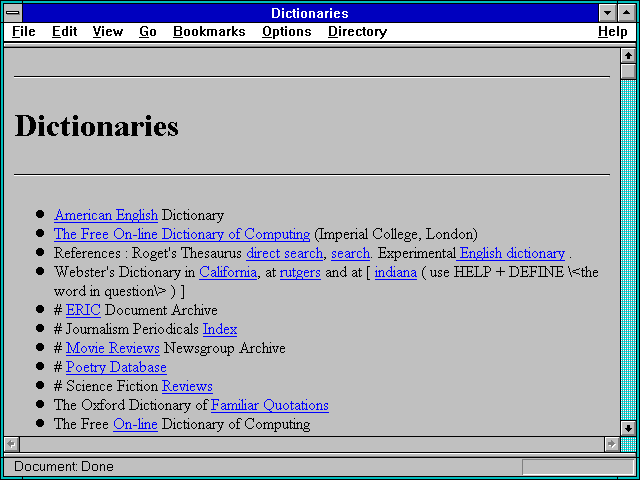The height and width of the screenshot is (480, 640).
Task: Follow the California Webster's link
Action: pos(228,272)
